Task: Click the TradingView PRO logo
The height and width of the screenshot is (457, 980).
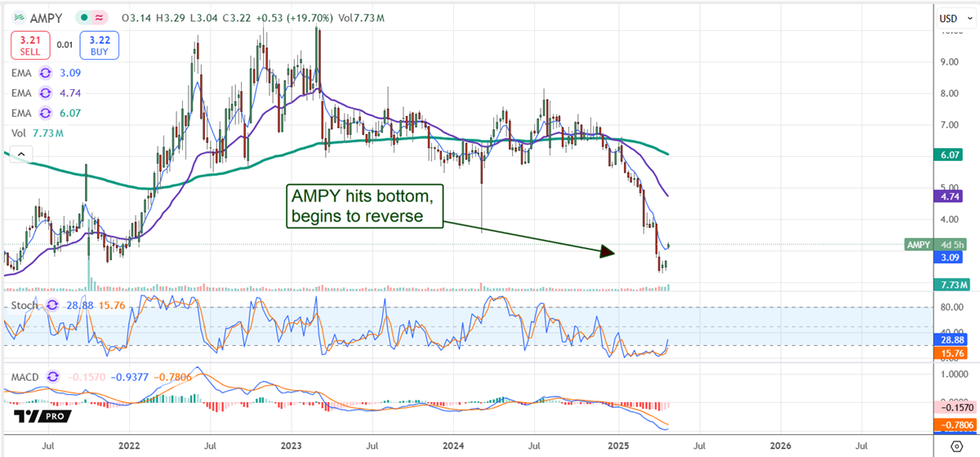Action: (42, 417)
